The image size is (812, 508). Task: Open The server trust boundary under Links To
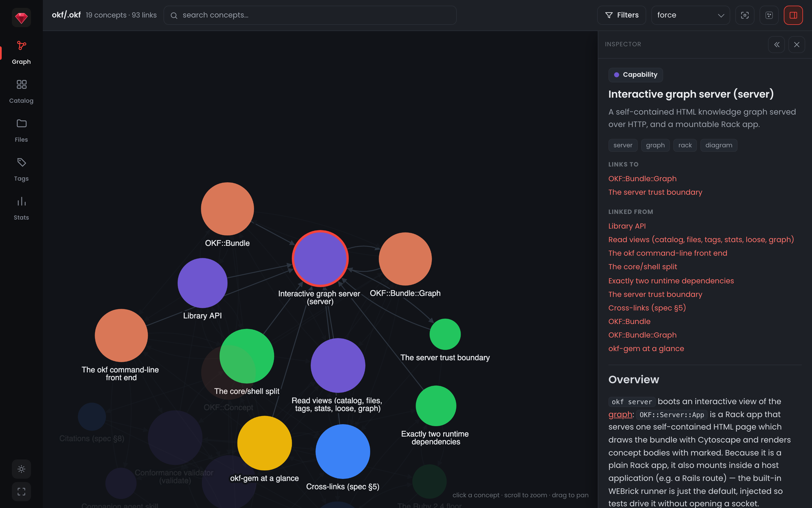coord(655,192)
